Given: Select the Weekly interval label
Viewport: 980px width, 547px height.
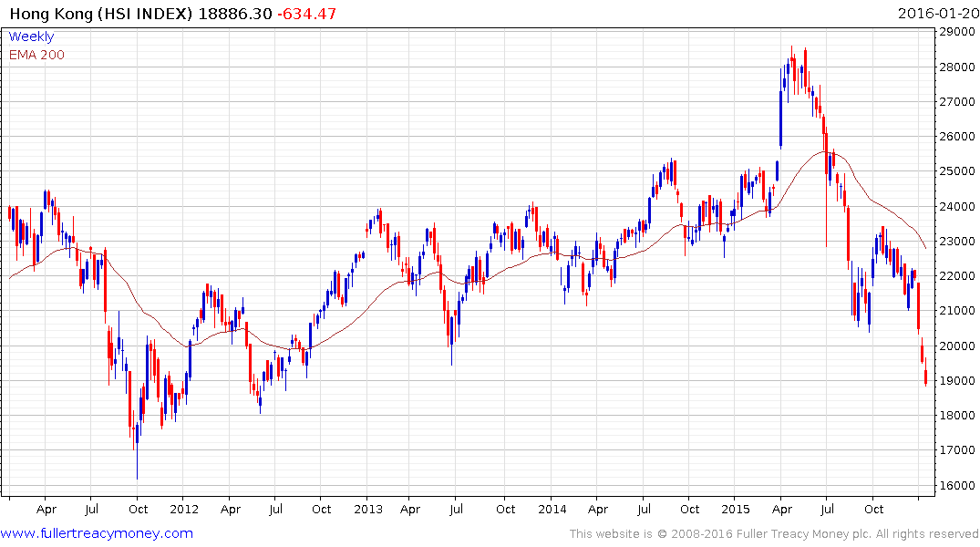Looking at the screenshot, I should point(31,36).
